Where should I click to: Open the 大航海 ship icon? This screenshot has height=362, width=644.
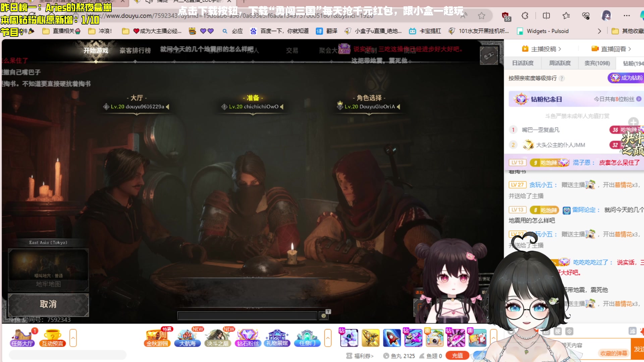tap(187, 338)
